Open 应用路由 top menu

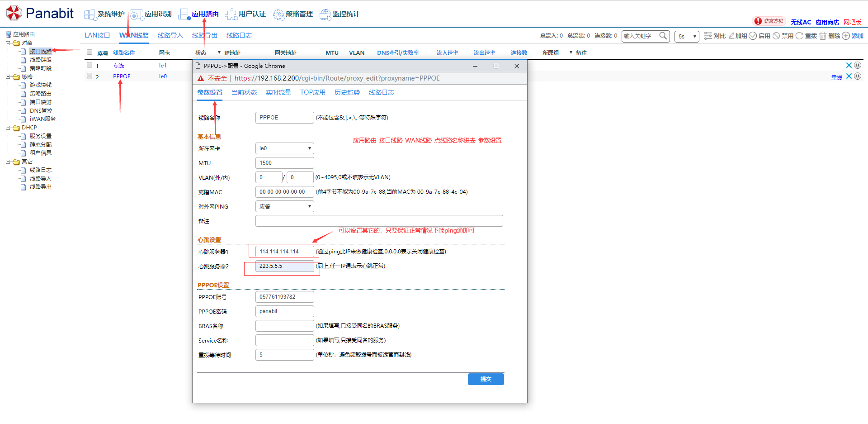[198, 14]
